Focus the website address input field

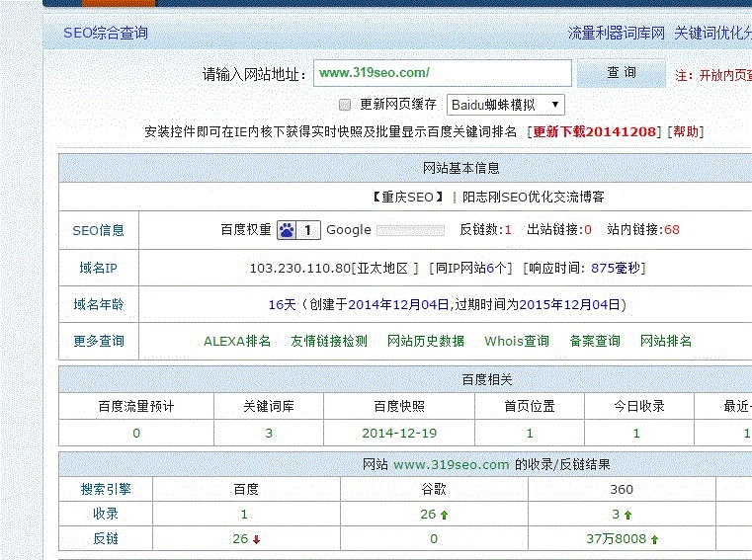[x=442, y=73]
